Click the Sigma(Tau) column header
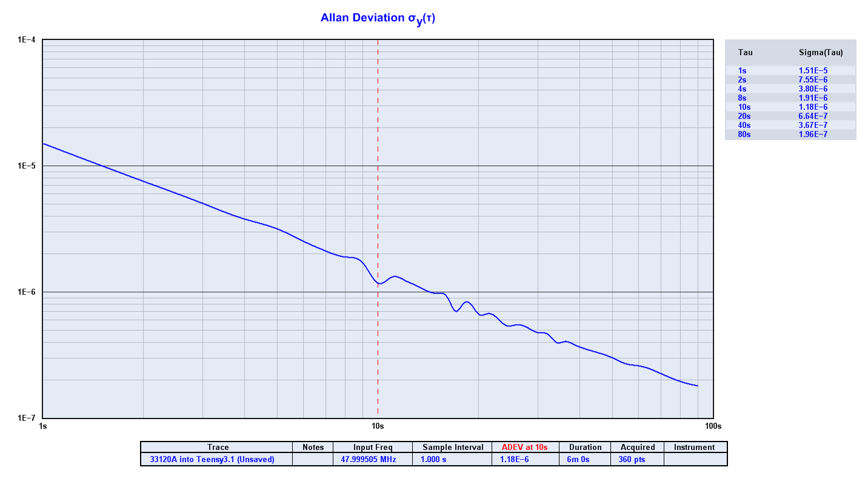 [821, 53]
